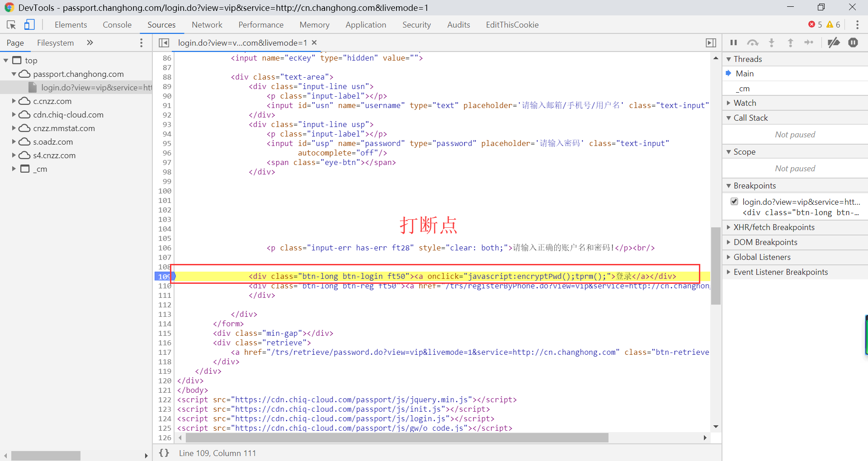Select the _cm thread entry
Image resolution: width=868 pixels, height=461 pixels.
tap(795, 89)
